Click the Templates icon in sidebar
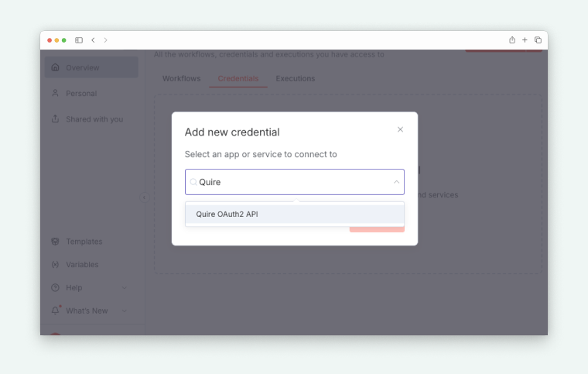This screenshot has width=588, height=374. coord(55,242)
